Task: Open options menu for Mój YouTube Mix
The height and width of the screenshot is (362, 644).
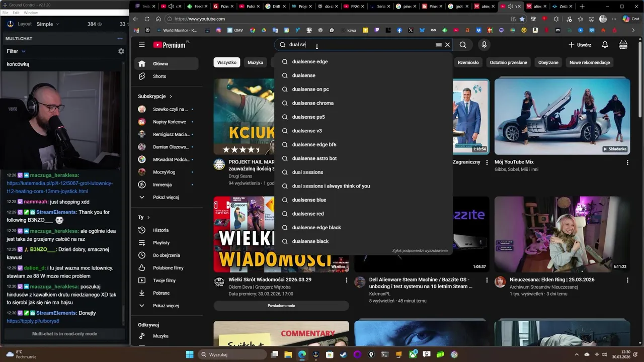Action: 627,162
